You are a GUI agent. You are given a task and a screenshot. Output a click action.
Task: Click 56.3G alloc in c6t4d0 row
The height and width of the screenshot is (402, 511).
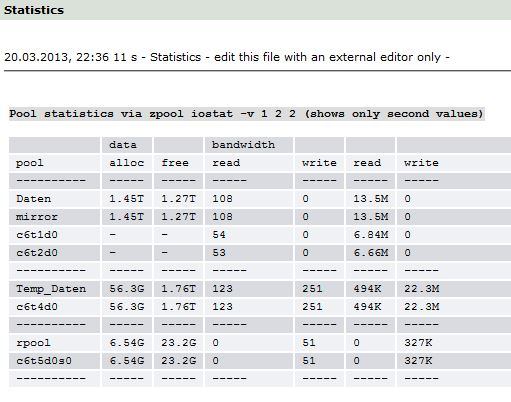click(x=127, y=307)
